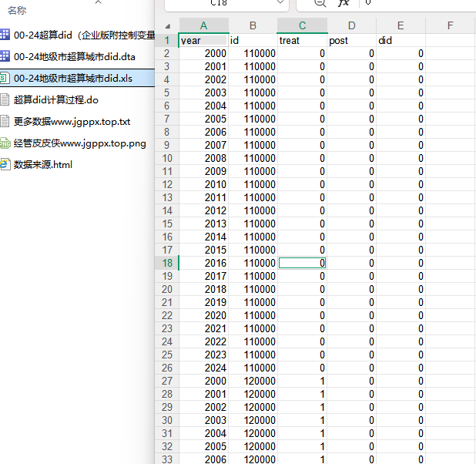Select the file 00-24超算did（企业版附控制变量

[x=85, y=35]
